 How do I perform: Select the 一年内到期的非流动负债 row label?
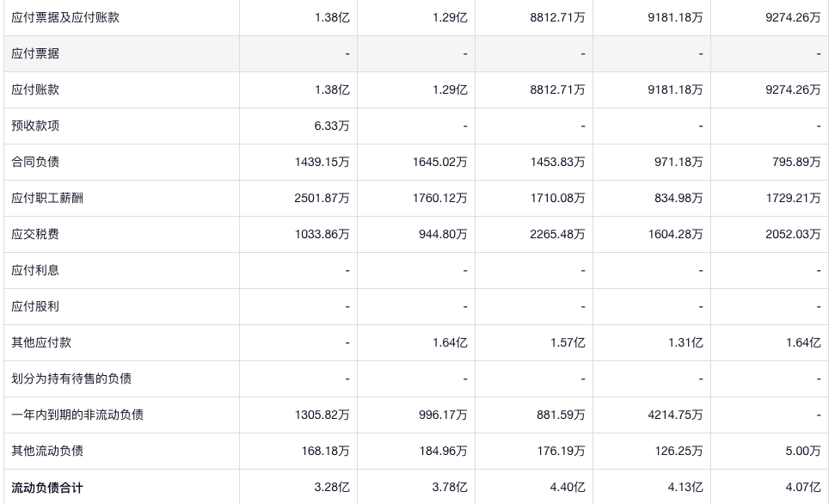pos(77,415)
